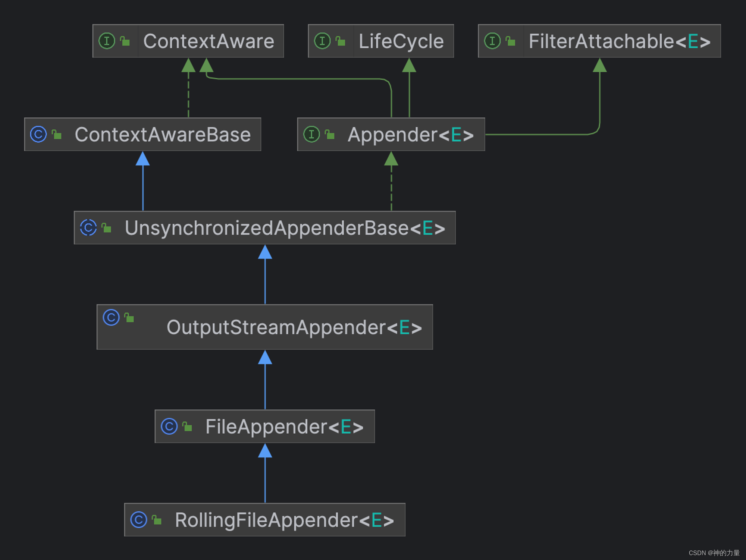Click the public lock icon beside ContextAware

tap(125, 41)
